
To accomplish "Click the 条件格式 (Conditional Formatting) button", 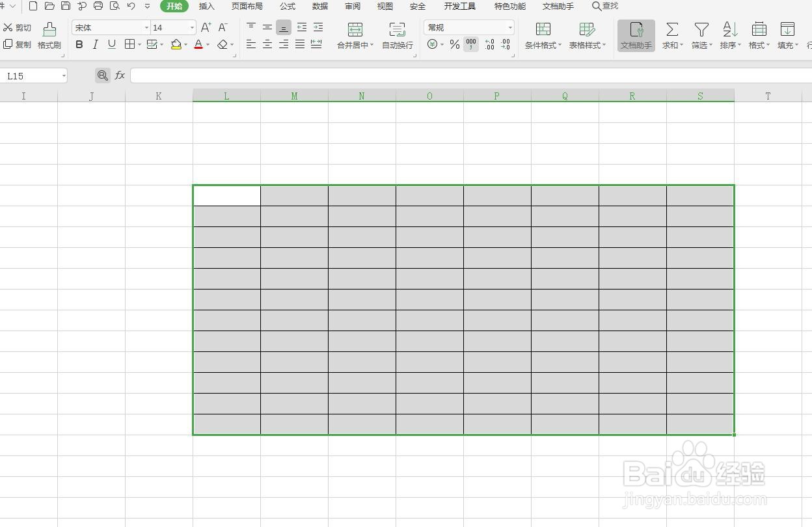I will 543,36.
